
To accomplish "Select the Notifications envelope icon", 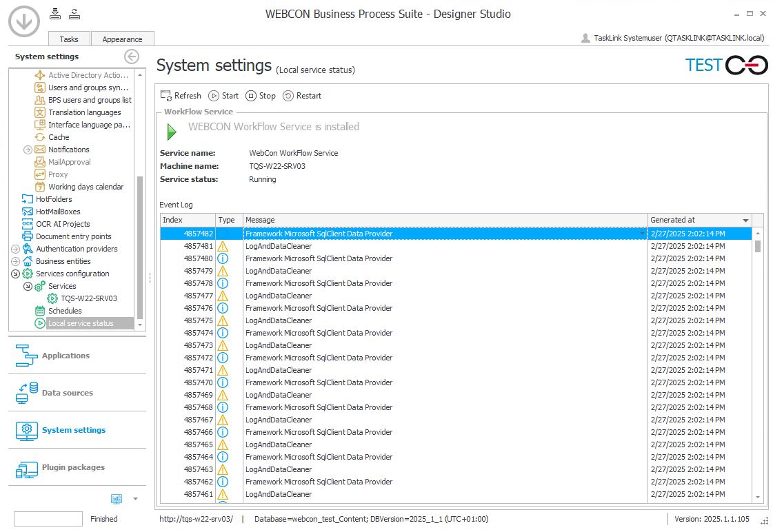I will point(40,150).
